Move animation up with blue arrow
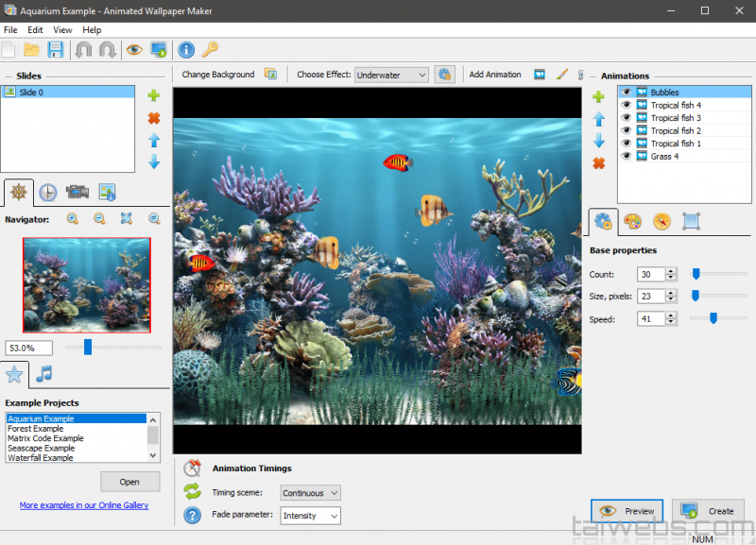Viewport: 756px width, 545px height. pyautogui.click(x=598, y=119)
